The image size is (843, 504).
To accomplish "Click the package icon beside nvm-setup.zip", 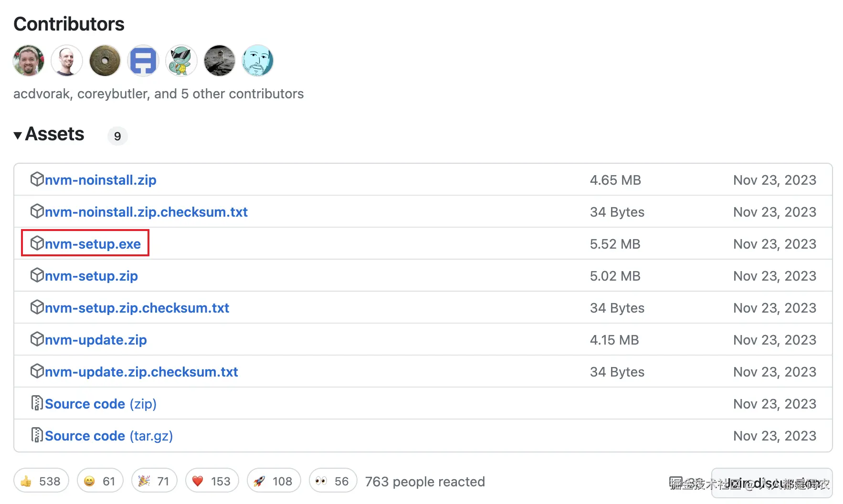I will tap(37, 275).
